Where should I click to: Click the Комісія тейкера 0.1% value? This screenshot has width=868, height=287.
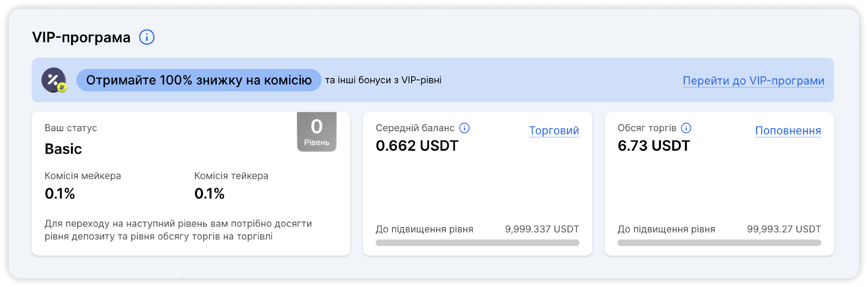coord(209,194)
